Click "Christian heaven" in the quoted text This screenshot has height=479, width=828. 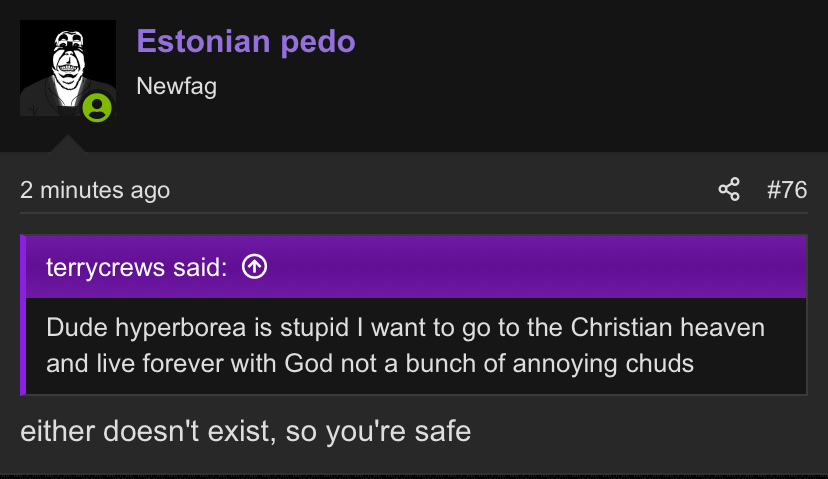coord(667,327)
